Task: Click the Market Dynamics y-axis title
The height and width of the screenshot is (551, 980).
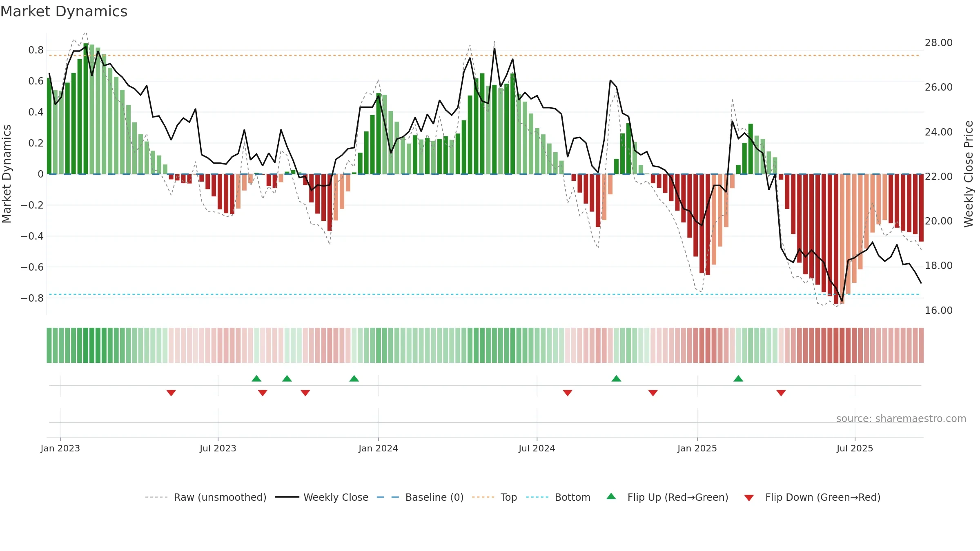Action: pos(7,174)
